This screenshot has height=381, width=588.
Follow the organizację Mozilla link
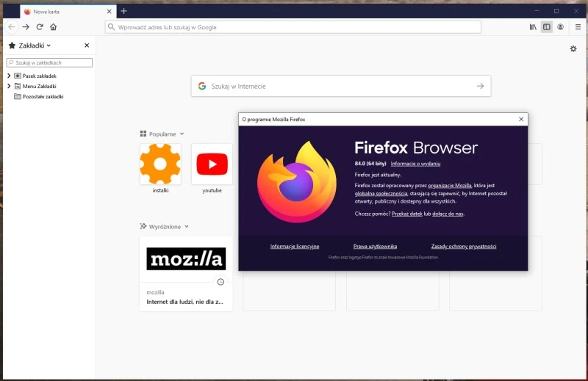point(450,186)
